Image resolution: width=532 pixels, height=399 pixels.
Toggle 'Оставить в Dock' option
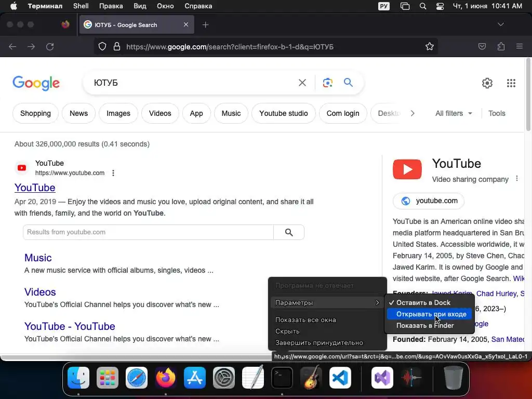point(429,303)
